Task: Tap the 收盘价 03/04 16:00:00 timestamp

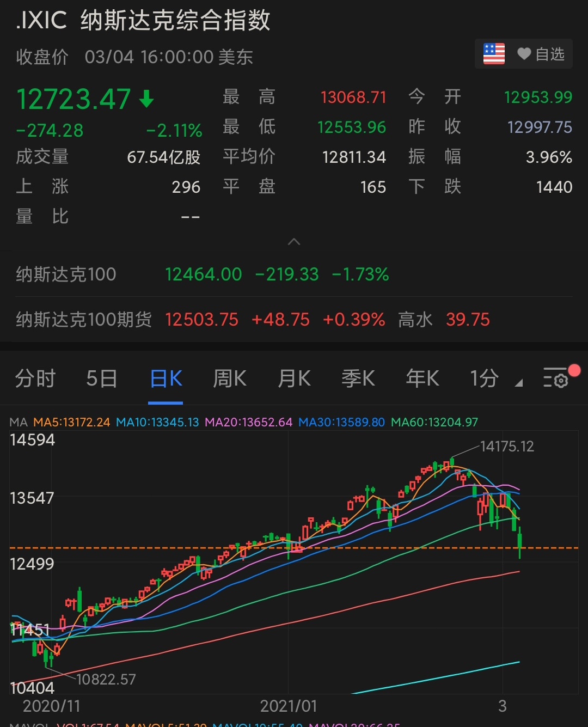Action: coord(134,57)
